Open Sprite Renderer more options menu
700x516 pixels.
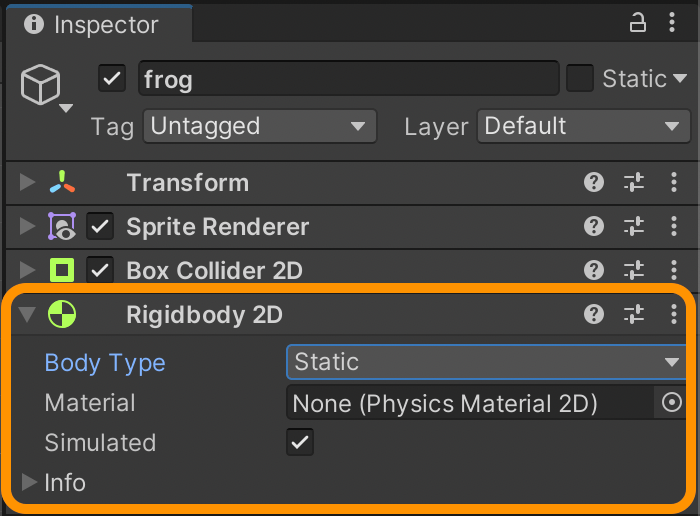[x=674, y=226]
